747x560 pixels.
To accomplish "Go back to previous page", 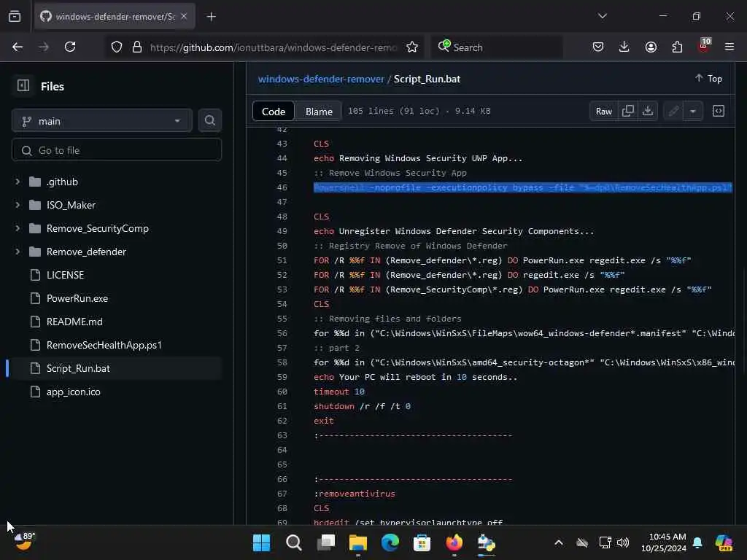I will coord(18,47).
